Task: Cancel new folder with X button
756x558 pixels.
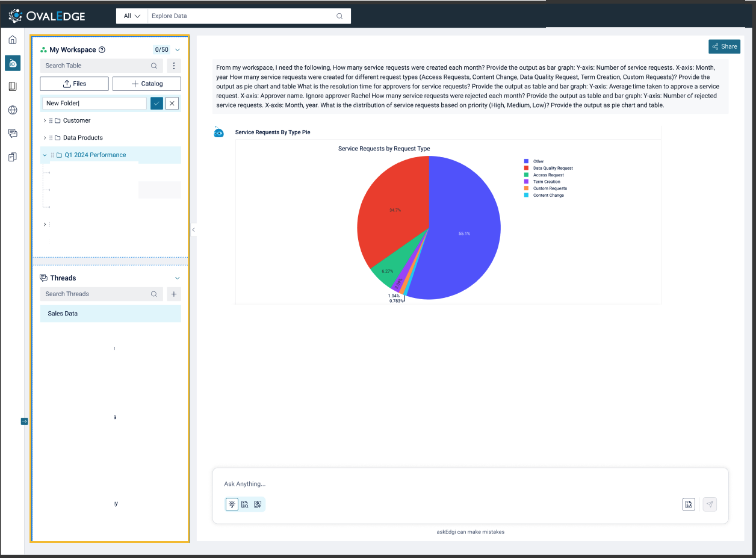Action: tap(172, 104)
